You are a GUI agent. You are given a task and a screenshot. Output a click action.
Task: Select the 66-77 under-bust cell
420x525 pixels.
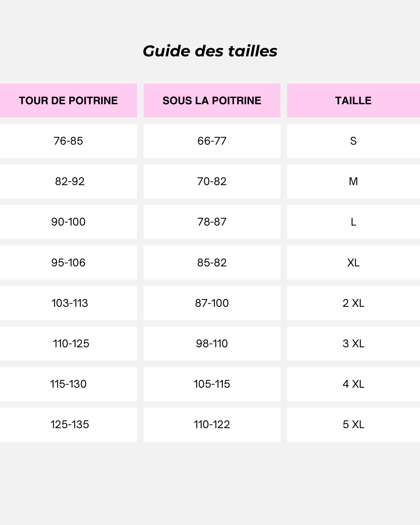pos(212,141)
